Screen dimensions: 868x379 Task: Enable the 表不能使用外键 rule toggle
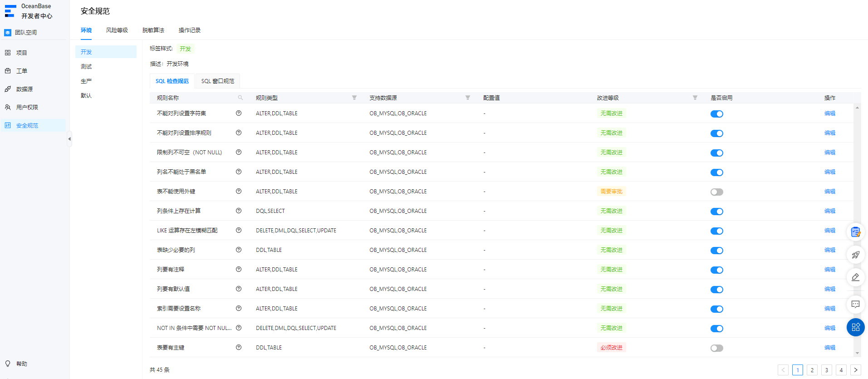tap(717, 192)
